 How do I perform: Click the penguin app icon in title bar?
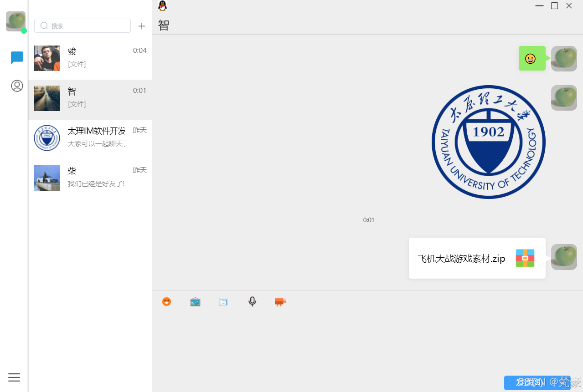162,5
